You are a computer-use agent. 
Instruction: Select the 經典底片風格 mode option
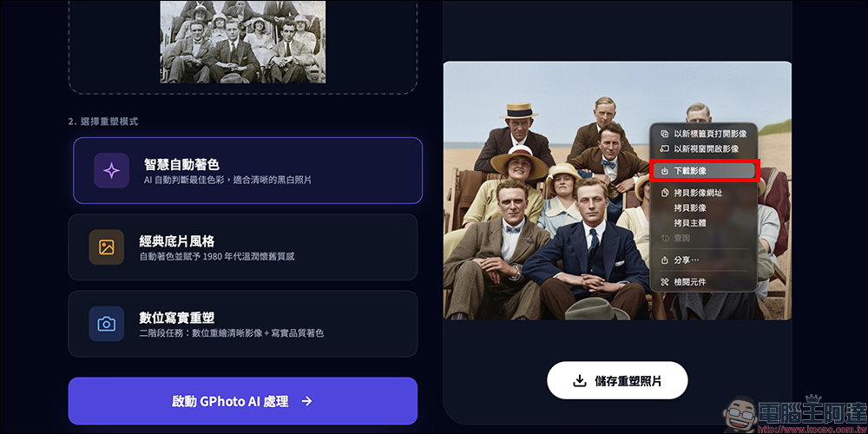pos(242,247)
